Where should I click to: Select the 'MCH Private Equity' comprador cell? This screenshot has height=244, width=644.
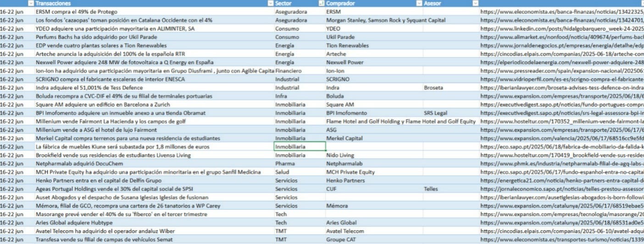[x=373, y=172]
